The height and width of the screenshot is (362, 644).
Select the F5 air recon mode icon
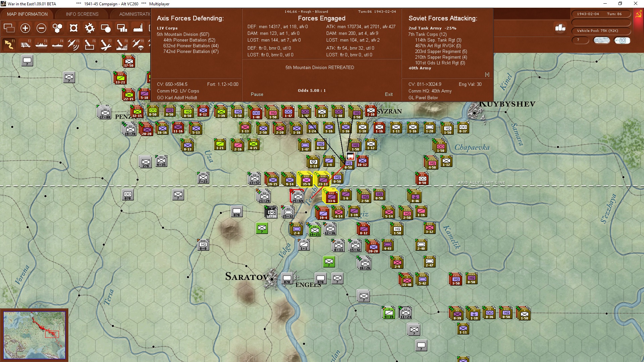[73, 45]
